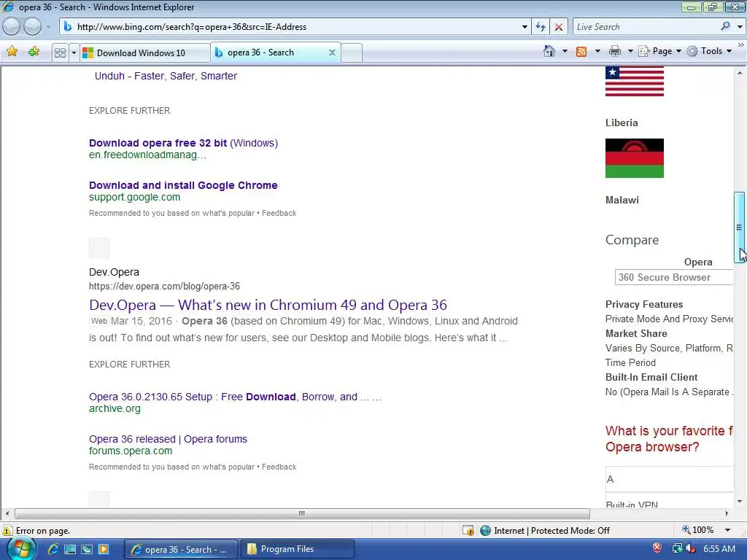747x560 pixels.
Task: Launch Internet Explorer from Quick Launch
Action: pos(53,549)
